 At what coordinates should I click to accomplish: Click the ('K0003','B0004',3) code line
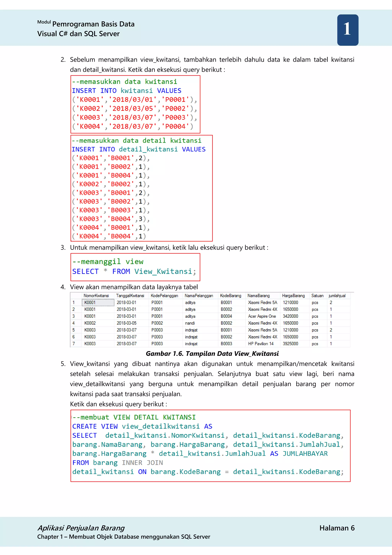[111, 219]
